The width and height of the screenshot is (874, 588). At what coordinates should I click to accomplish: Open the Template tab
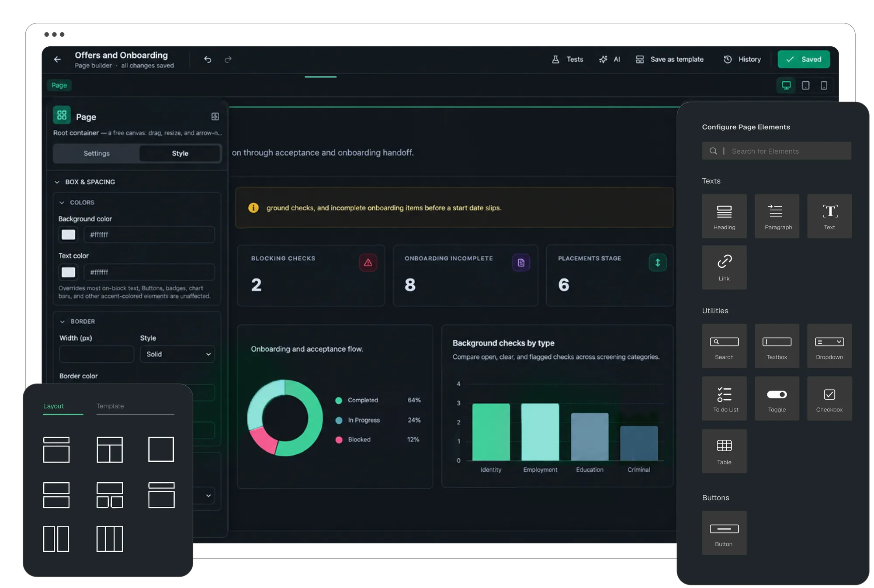(110, 406)
